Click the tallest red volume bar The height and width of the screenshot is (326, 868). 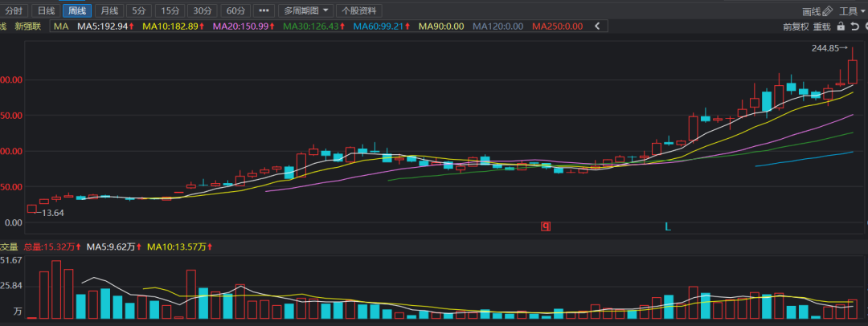click(56, 290)
